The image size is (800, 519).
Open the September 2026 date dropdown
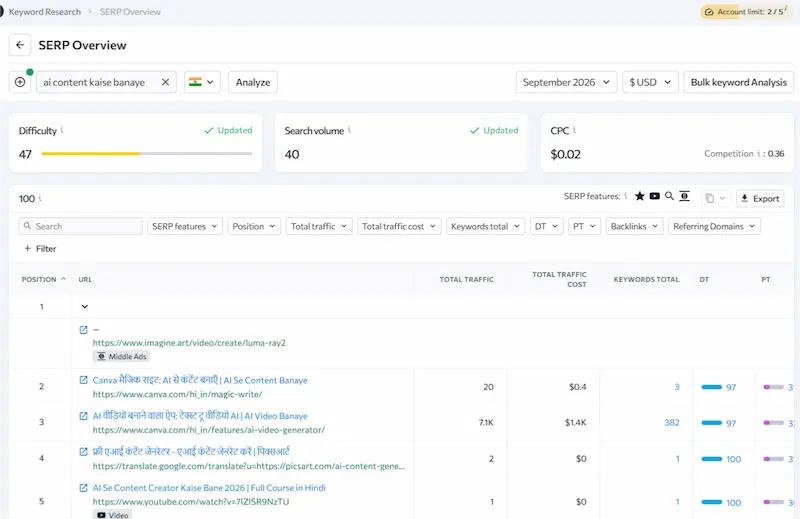click(566, 82)
